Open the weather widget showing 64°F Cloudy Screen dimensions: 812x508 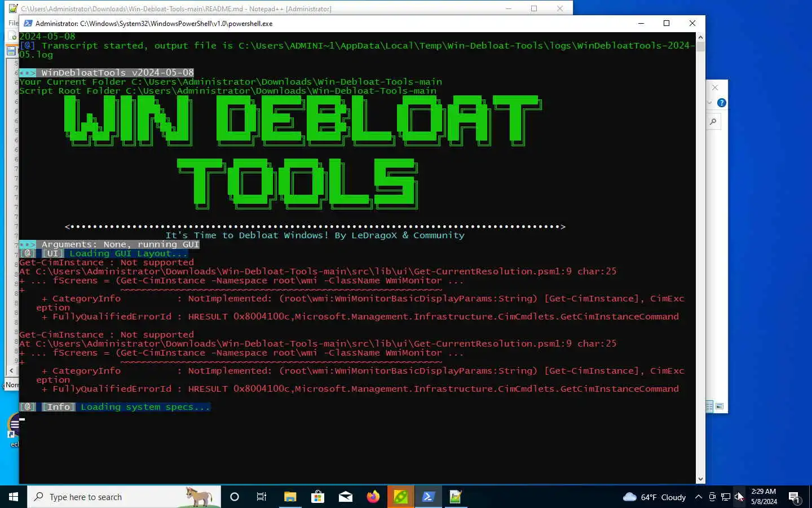pyautogui.click(x=654, y=497)
